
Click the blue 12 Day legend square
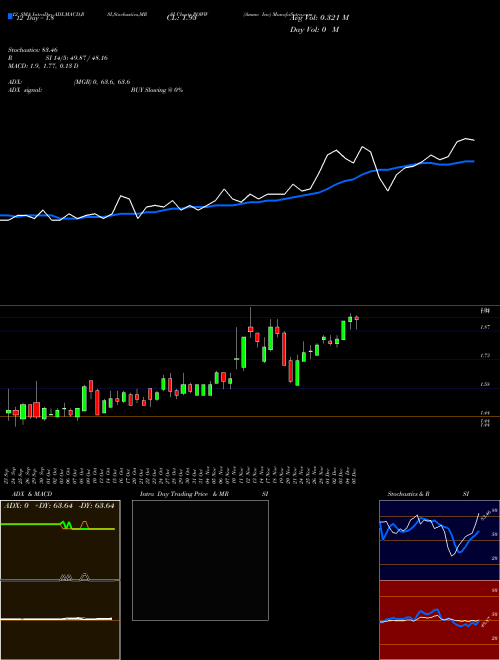(10, 17)
